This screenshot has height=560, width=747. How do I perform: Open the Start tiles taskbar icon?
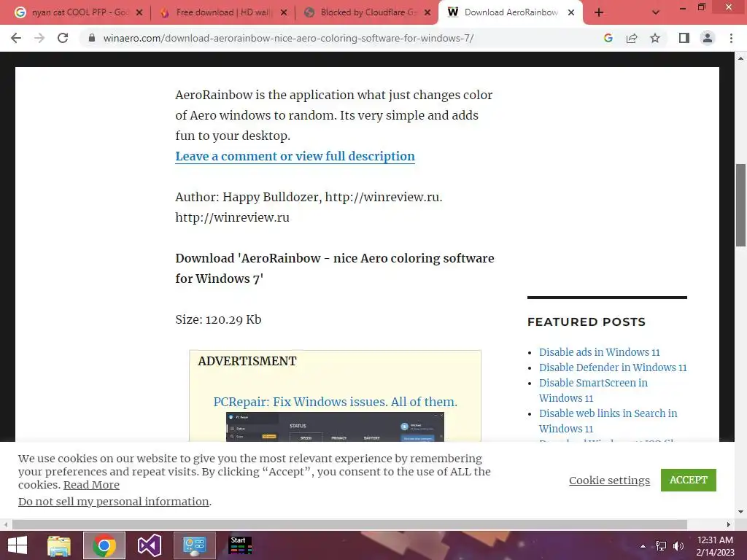[x=240, y=545]
